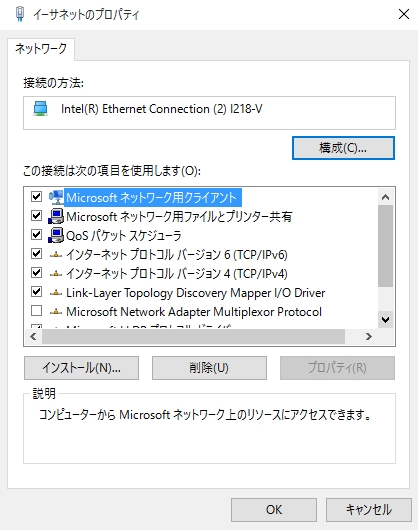
Task: Click the horizontal scroll right arrow
Action: 369,337
